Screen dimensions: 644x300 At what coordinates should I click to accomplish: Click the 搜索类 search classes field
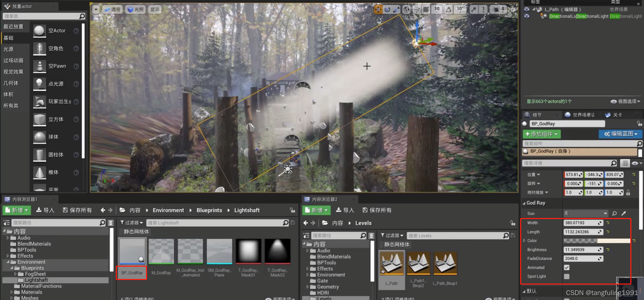(x=44, y=16)
